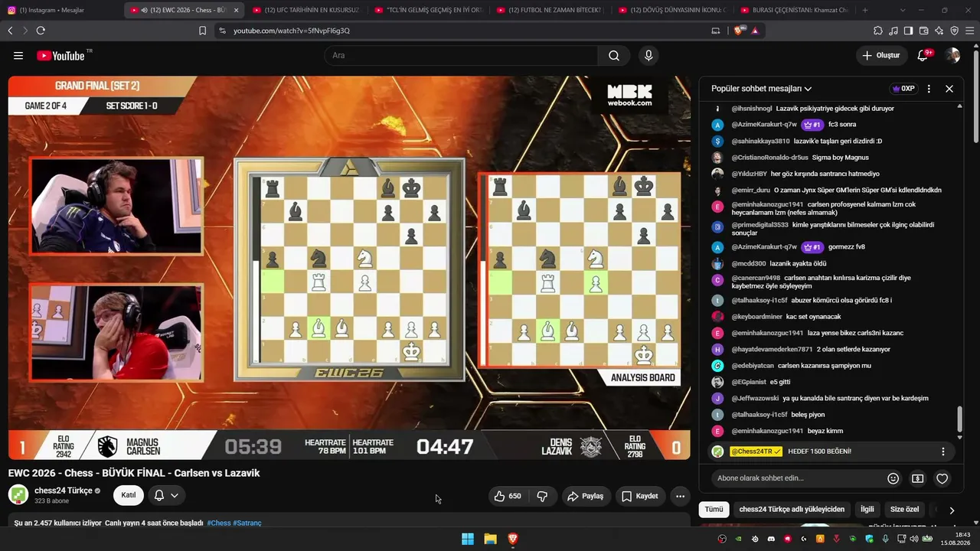Image resolution: width=980 pixels, height=551 pixels.
Task: Open Leo AI sparkle icon
Action: [939, 31]
